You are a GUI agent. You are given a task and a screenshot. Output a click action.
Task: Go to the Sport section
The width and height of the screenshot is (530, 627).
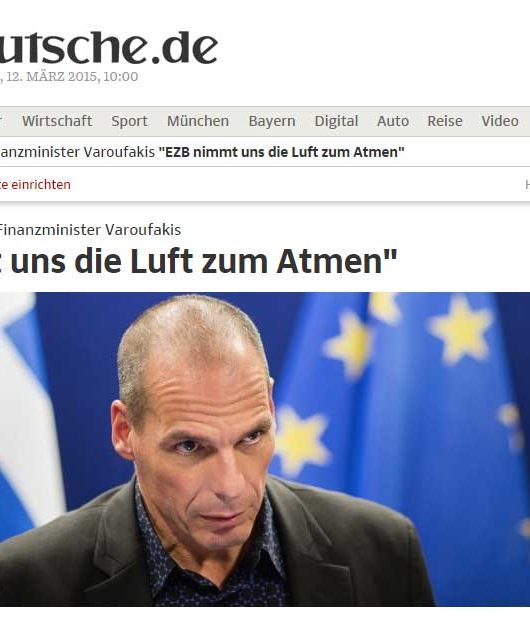129,121
